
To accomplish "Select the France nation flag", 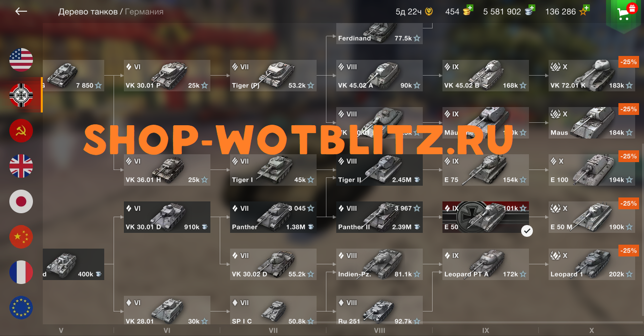I will 21,273.
